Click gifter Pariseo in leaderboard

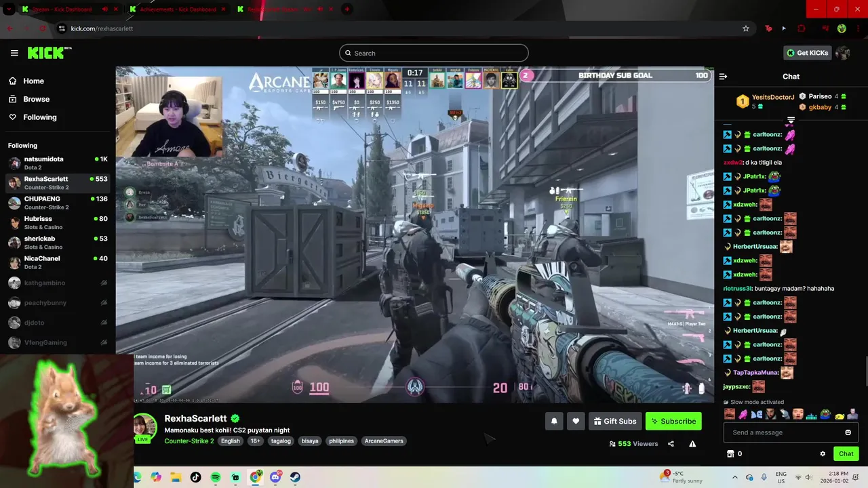pos(820,96)
